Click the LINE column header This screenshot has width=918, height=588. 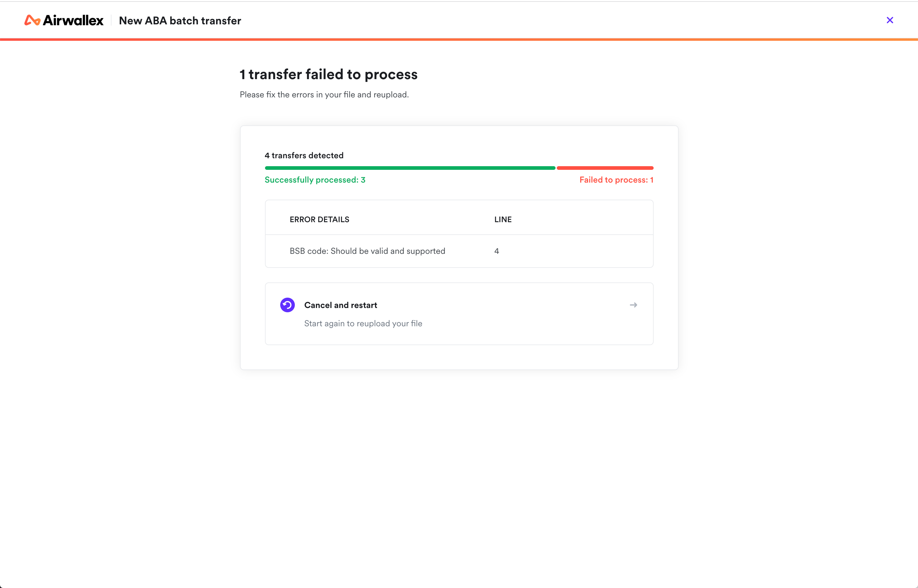coord(503,219)
